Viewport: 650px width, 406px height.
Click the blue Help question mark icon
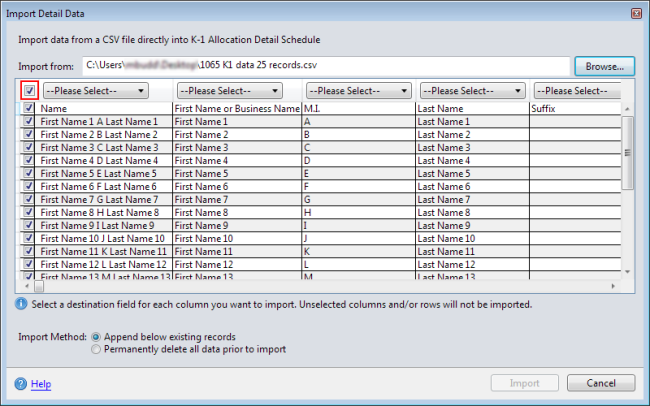[x=21, y=383]
